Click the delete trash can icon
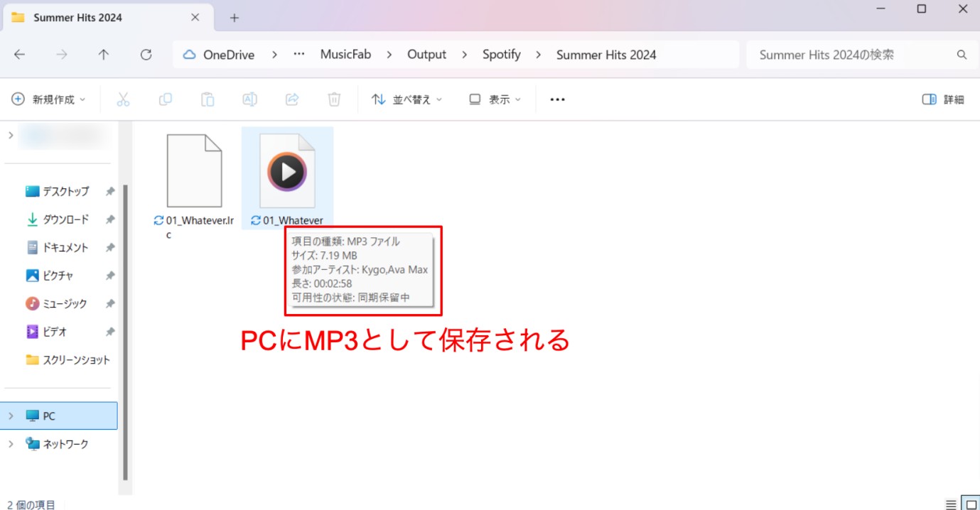This screenshot has height=510, width=980. coord(334,99)
